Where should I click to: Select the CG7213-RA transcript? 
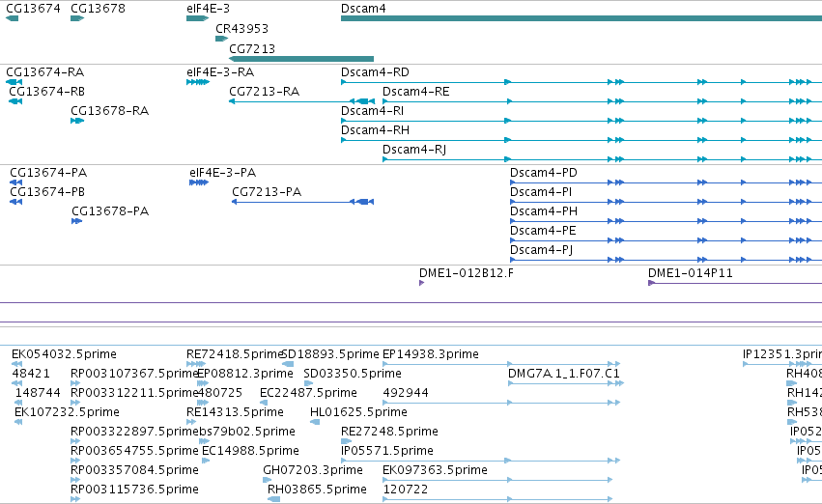(302, 101)
